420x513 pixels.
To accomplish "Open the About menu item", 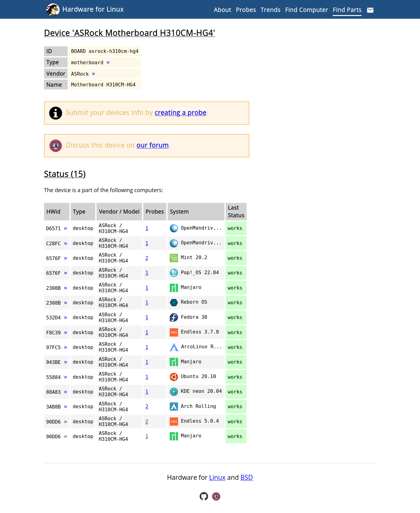I will pyautogui.click(x=222, y=10).
